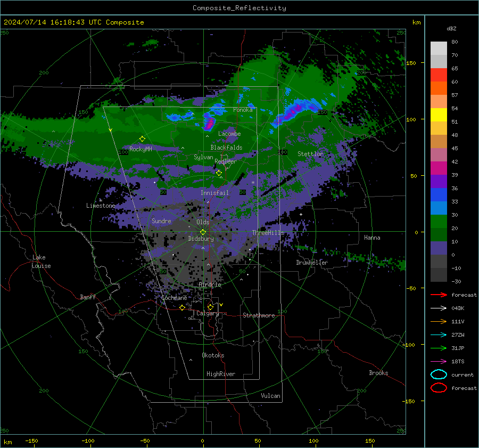The image size is (479, 448).
Task: Select the purple 36 dBZ legend swatch
Action: coord(439,181)
